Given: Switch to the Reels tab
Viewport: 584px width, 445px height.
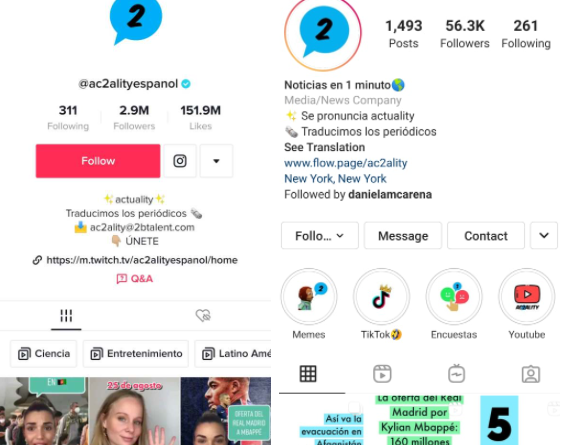Looking at the screenshot, I should [x=382, y=374].
